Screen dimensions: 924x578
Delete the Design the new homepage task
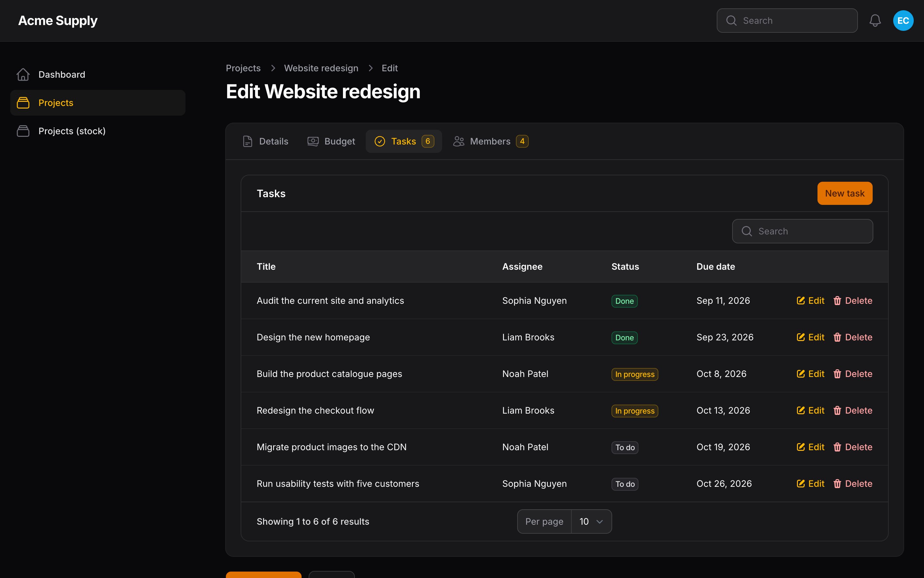[852, 337]
